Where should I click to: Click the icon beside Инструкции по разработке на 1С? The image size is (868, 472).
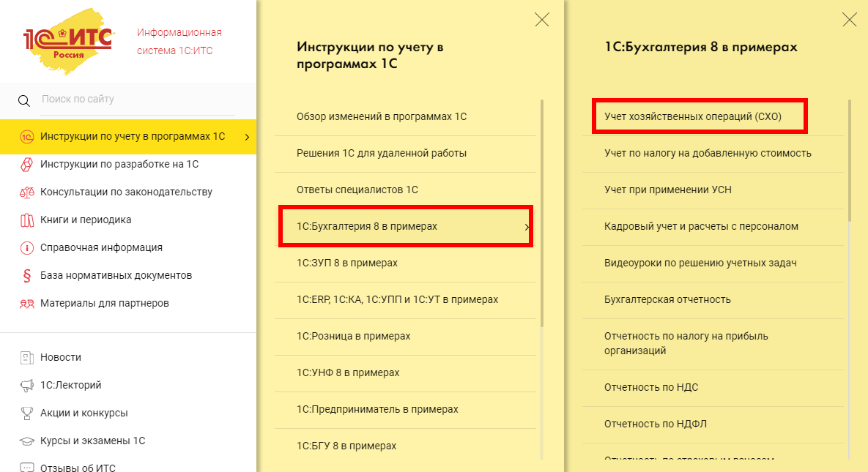pyautogui.click(x=26, y=165)
